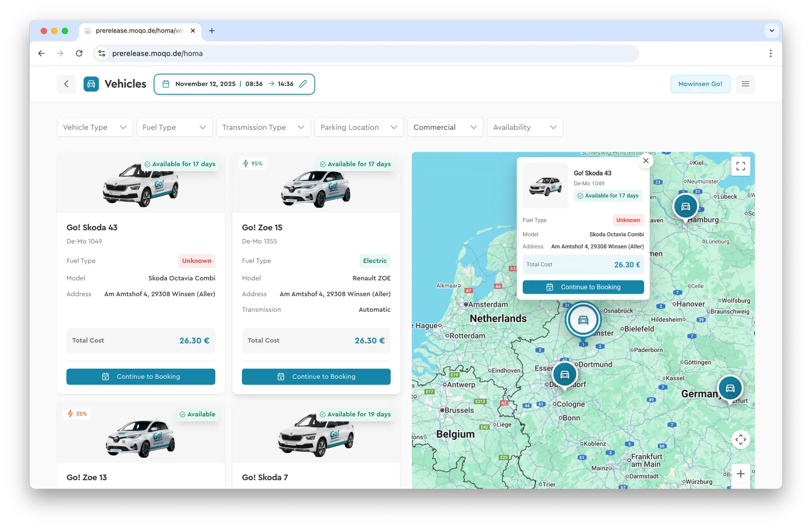The width and height of the screenshot is (812, 528).
Task: Open the Availability filter dropdown
Action: point(525,127)
